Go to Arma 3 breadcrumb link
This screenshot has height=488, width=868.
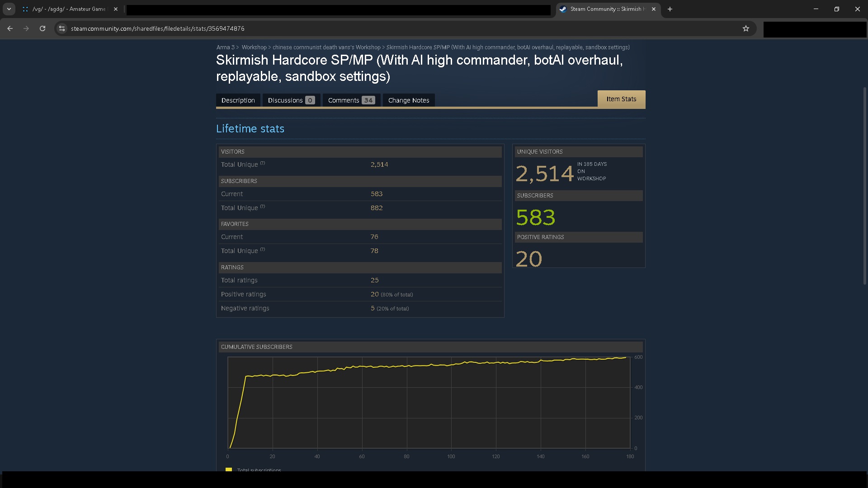point(225,47)
